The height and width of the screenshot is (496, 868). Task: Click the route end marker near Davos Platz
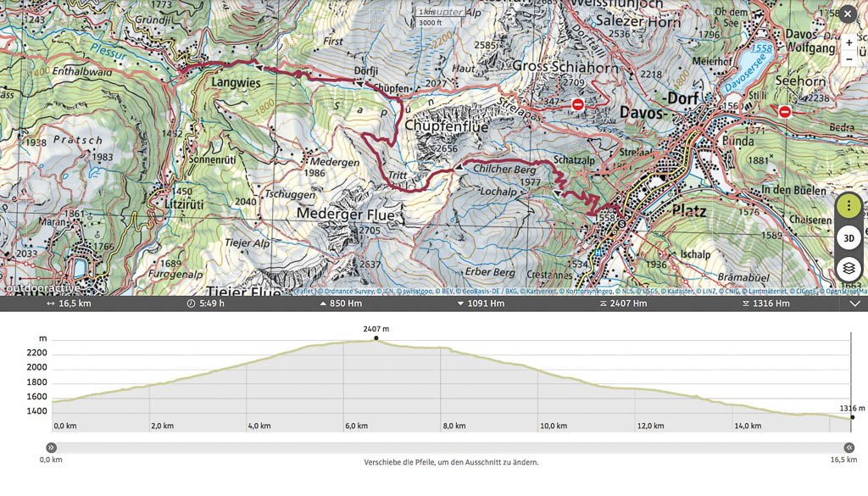coord(621,224)
